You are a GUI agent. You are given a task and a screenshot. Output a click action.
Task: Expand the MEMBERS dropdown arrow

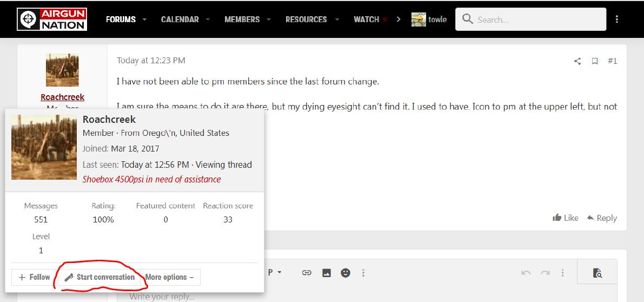click(269, 19)
